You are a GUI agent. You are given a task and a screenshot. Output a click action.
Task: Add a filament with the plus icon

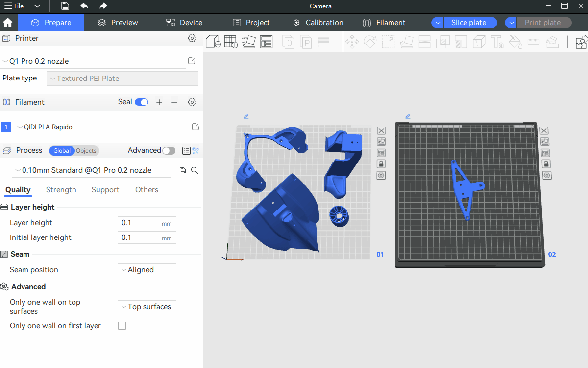click(x=159, y=102)
